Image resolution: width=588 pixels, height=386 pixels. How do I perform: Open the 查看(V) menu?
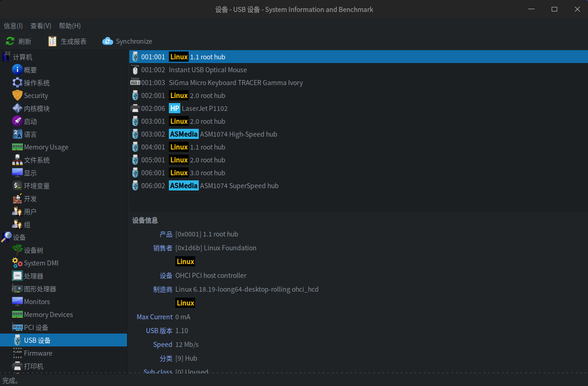[41, 26]
